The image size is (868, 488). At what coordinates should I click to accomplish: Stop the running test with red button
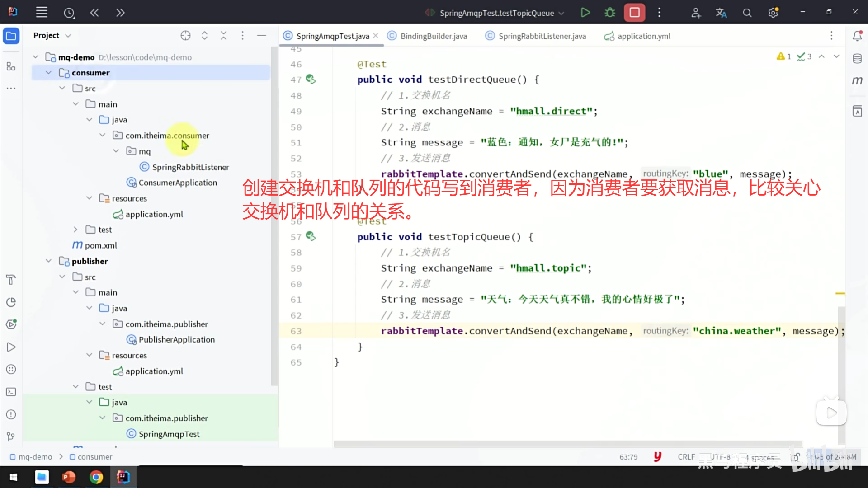[634, 13]
